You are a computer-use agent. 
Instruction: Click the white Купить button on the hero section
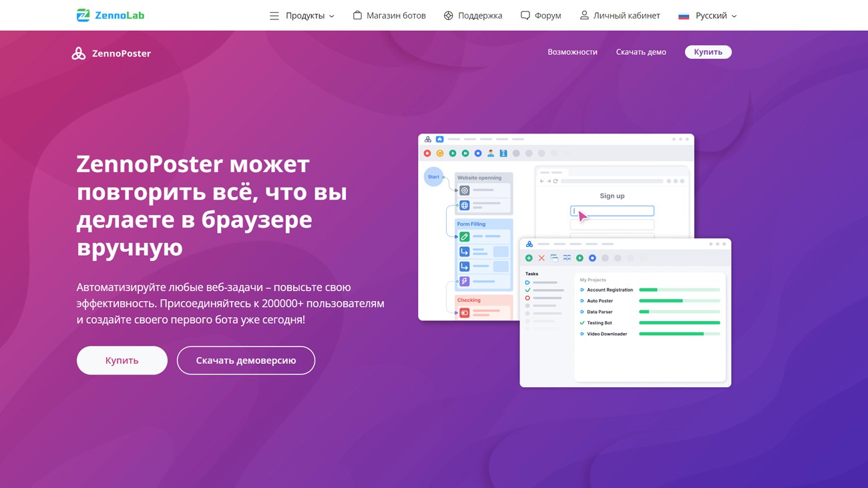click(x=122, y=360)
